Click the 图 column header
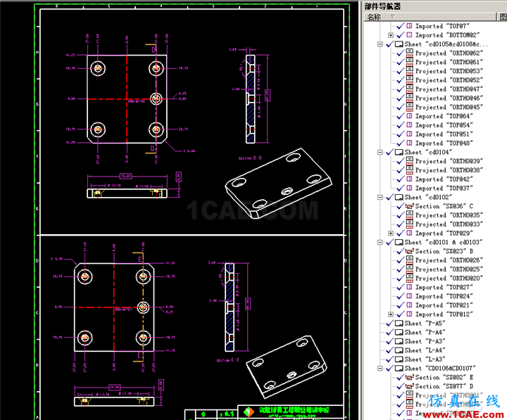 (503, 16)
